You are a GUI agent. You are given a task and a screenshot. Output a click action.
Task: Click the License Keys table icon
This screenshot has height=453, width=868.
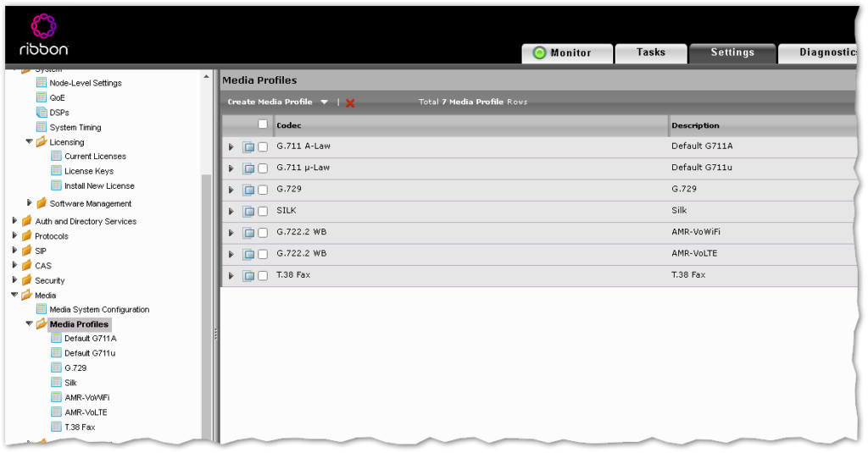click(57, 171)
